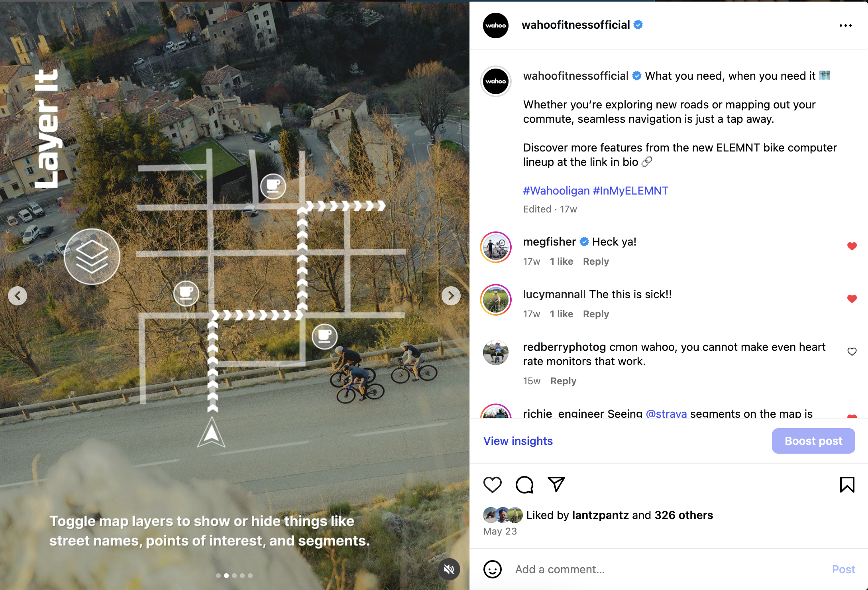The height and width of the screenshot is (590, 868).
Task: Share the post via the paper plane icon
Action: click(x=556, y=484)
